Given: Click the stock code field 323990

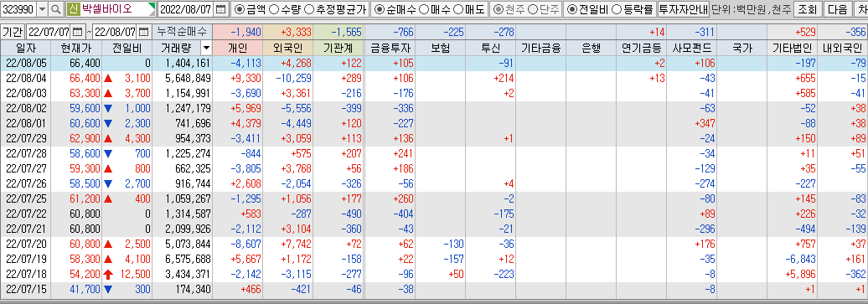Looking at the screenshot, I should pos(19,9).
